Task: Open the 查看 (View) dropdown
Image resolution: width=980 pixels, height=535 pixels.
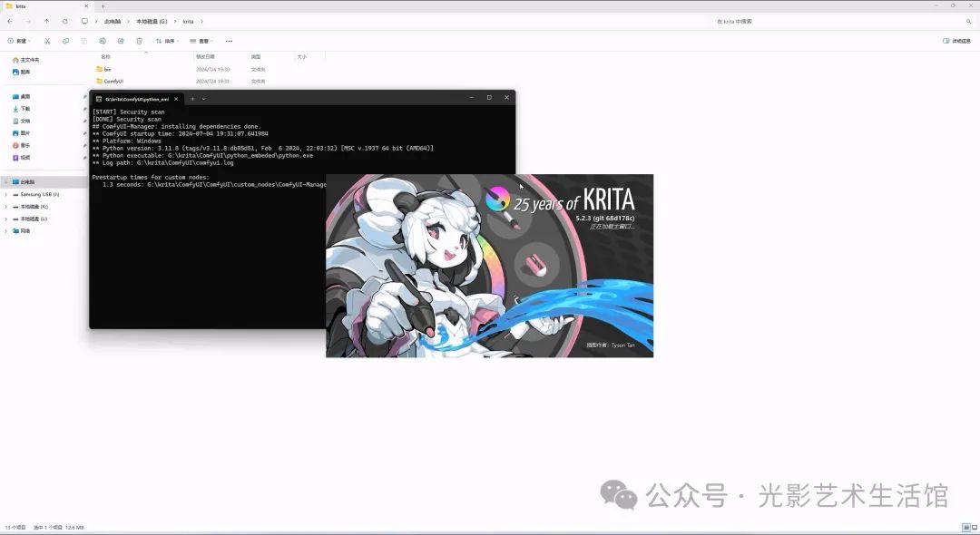Action: click(201, 41)
